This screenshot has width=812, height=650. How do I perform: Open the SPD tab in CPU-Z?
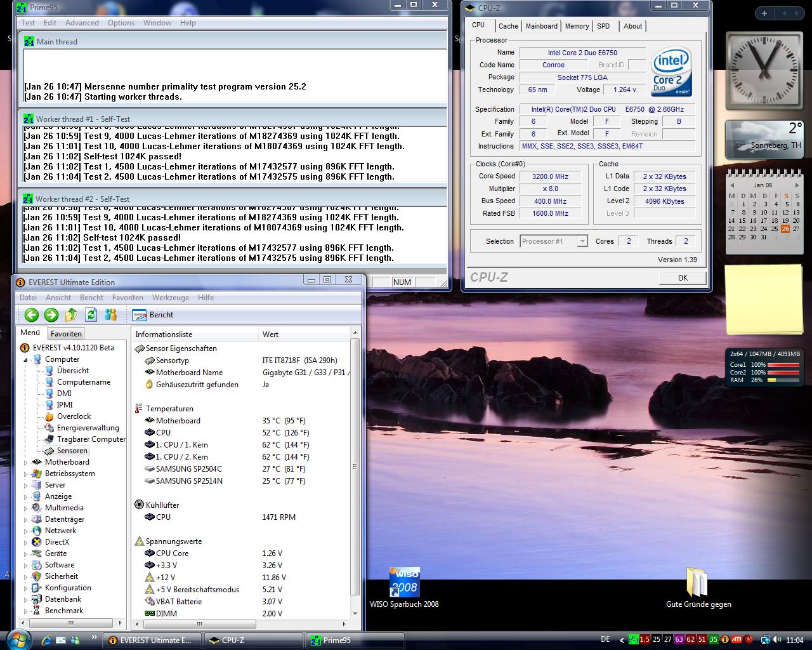coord(603,26)
